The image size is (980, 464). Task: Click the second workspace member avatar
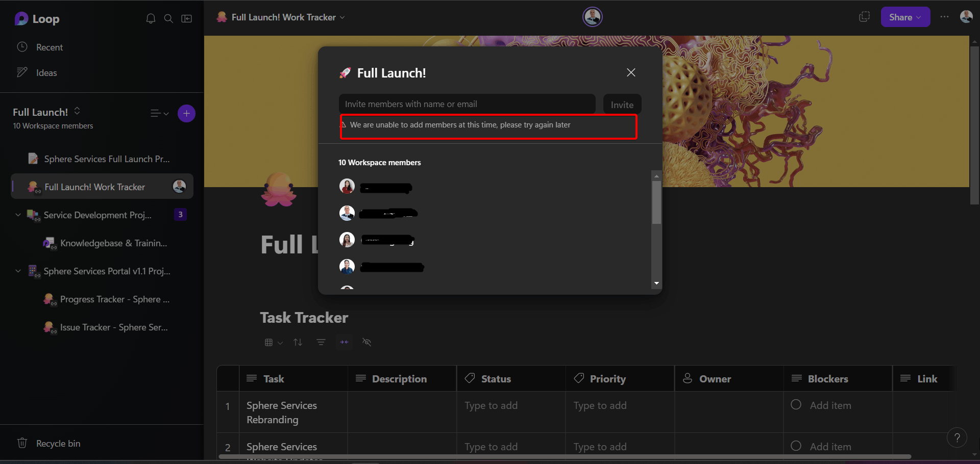tap(347, 213)
